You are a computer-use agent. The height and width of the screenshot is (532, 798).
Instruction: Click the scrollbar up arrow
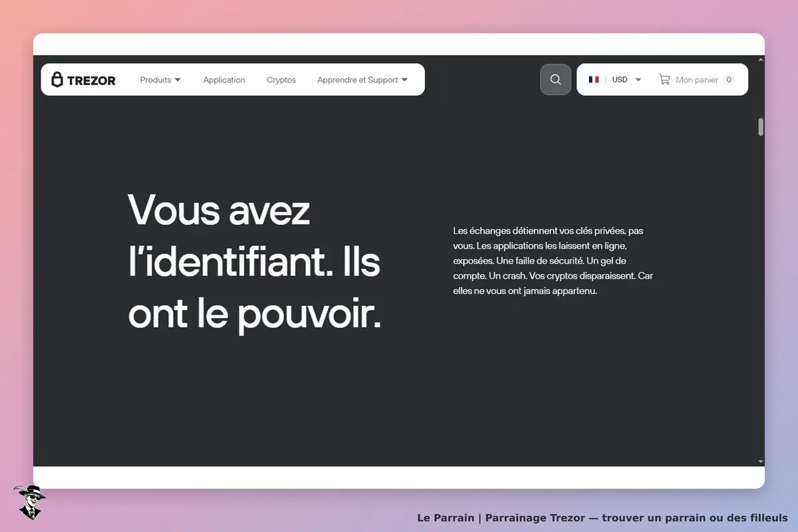pos(761,59)
